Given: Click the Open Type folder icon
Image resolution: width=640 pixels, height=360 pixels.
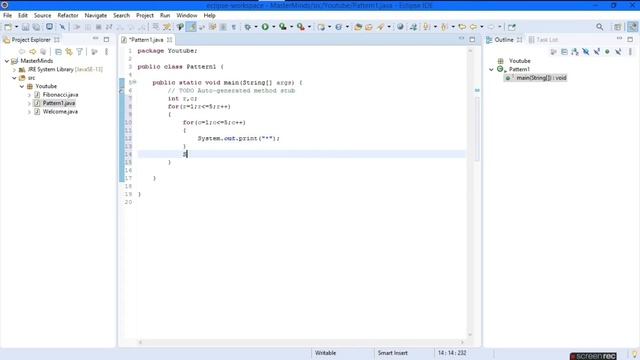Looking at the screenshot, I should [358, 27].
